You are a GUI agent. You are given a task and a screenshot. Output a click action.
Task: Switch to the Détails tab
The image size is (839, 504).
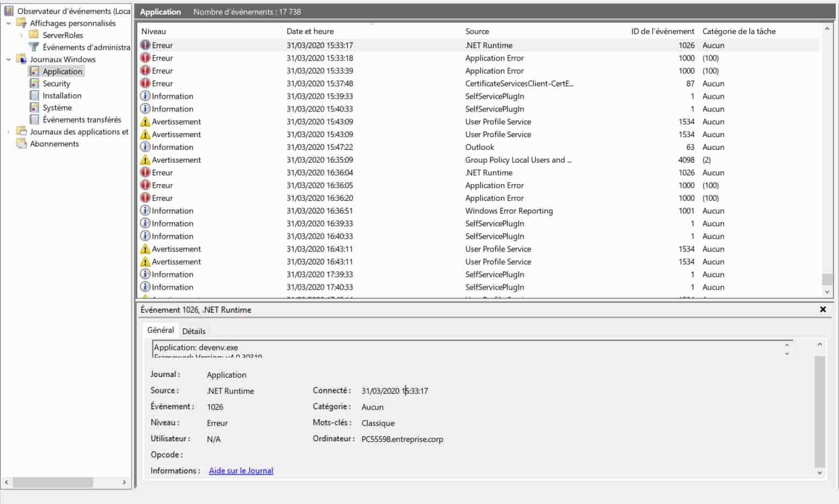193,331
